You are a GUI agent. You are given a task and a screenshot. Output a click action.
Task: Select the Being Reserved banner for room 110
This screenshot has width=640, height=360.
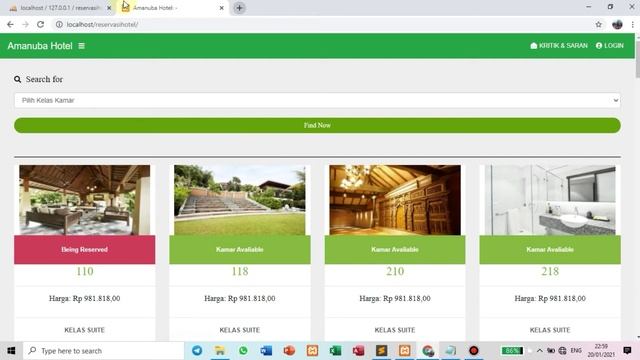point(84,249)
